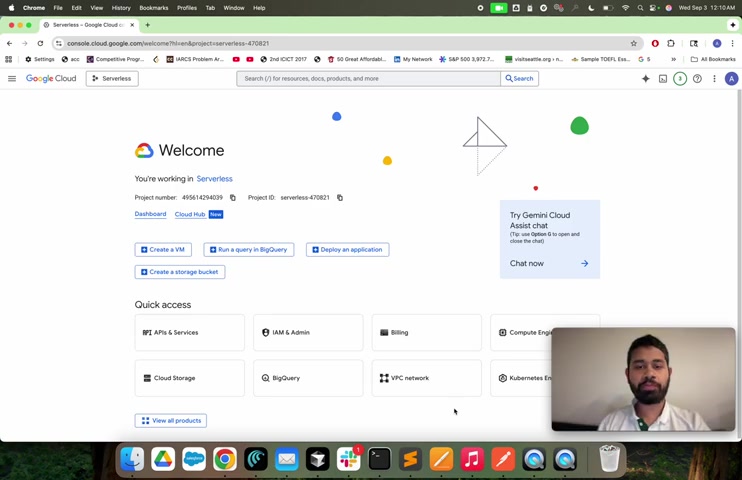Open the All Bookmarks folder

tap(713, 59)
